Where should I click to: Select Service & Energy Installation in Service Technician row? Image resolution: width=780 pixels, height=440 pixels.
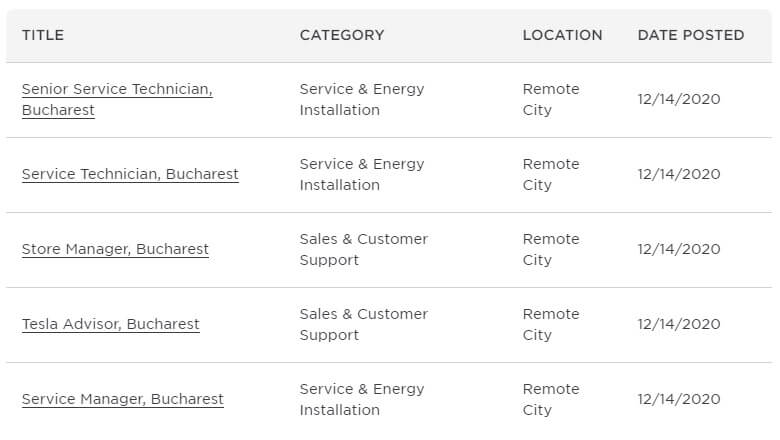[362, 174]
